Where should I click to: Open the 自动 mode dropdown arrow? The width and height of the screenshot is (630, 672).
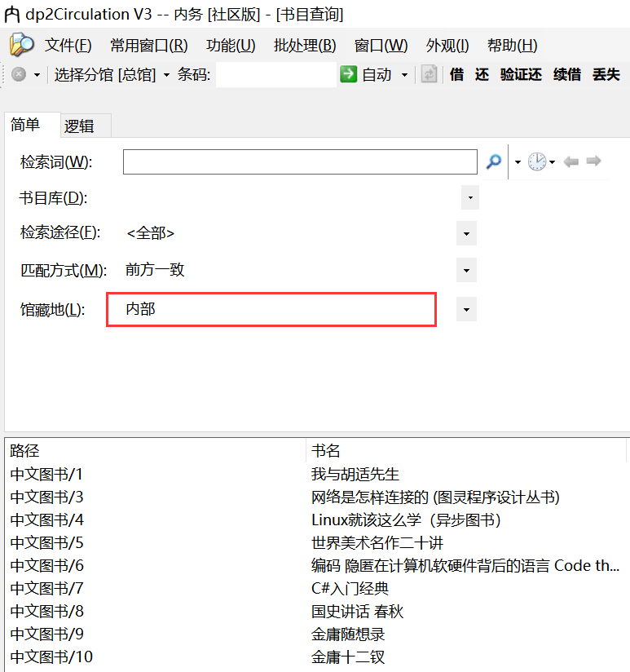(404, 75)
